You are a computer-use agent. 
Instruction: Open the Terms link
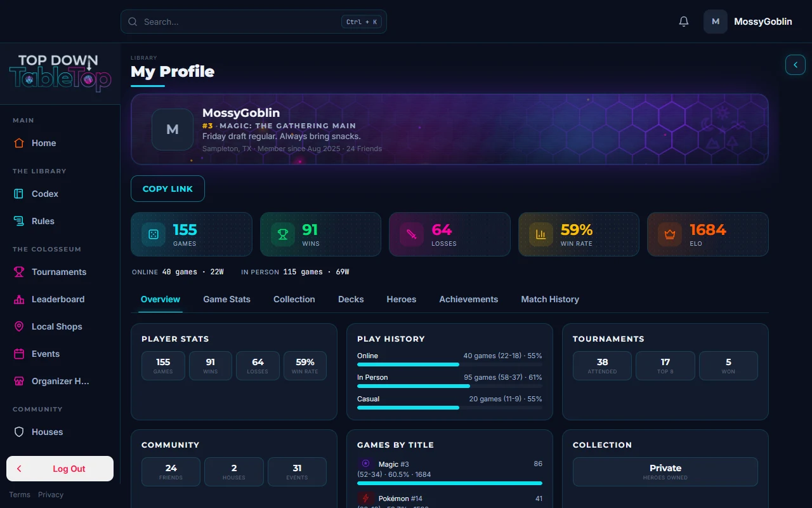click(x=20, y=495)
